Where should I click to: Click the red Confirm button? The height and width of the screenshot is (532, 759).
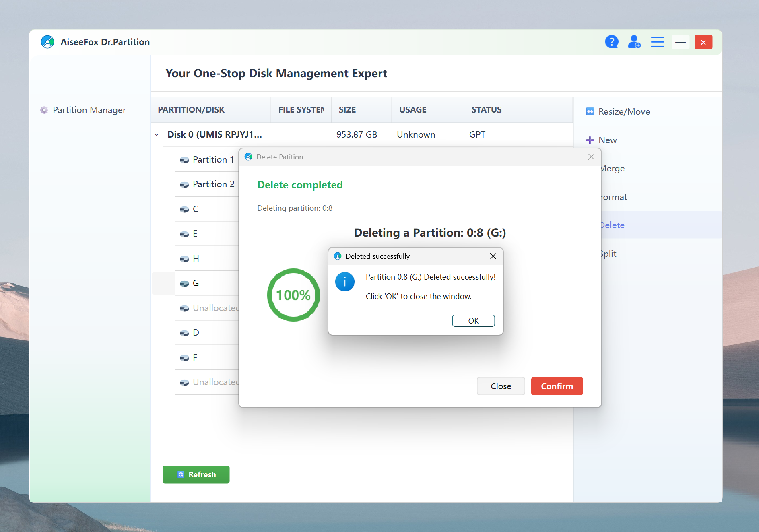(x=557, y=386)
